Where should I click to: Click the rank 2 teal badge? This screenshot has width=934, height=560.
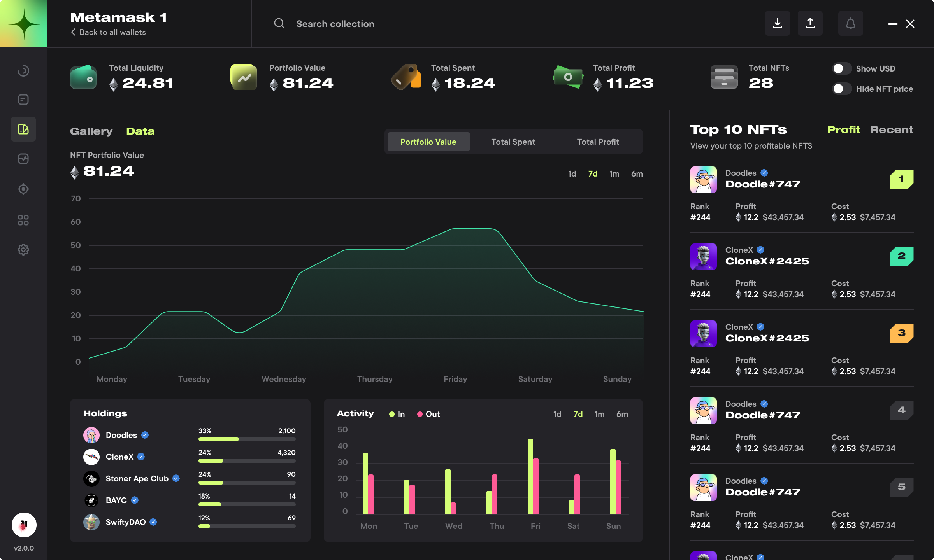click(901, 256)
